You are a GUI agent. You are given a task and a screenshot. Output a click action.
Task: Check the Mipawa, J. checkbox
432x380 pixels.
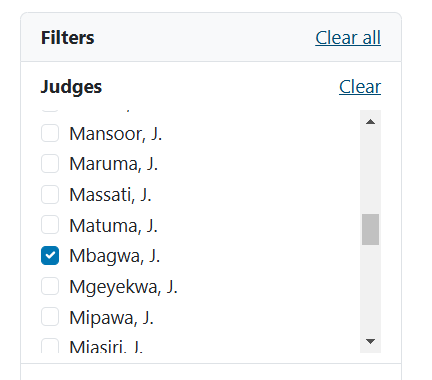tap(50, 317)
